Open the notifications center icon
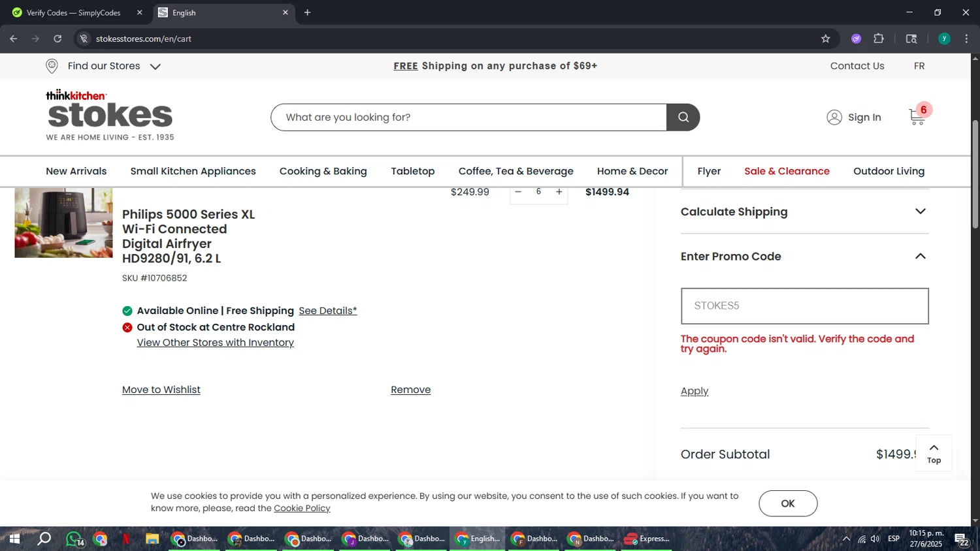 pos(962,539)
